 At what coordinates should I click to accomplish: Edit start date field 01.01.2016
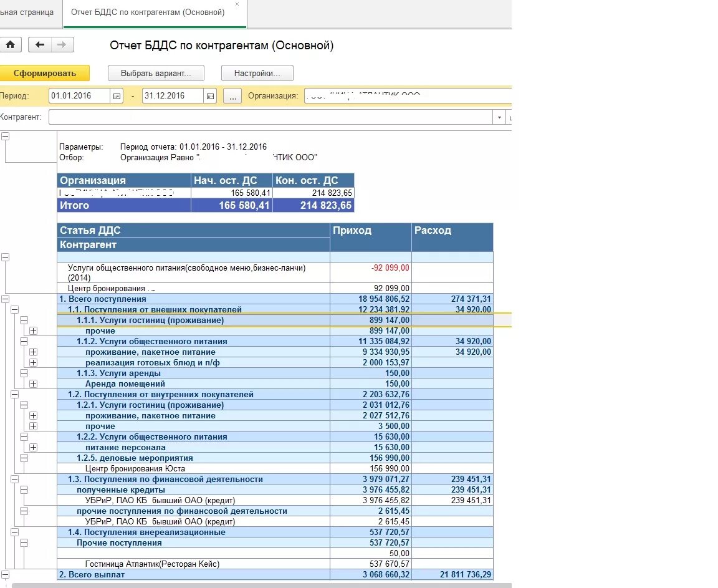(79, 95)
